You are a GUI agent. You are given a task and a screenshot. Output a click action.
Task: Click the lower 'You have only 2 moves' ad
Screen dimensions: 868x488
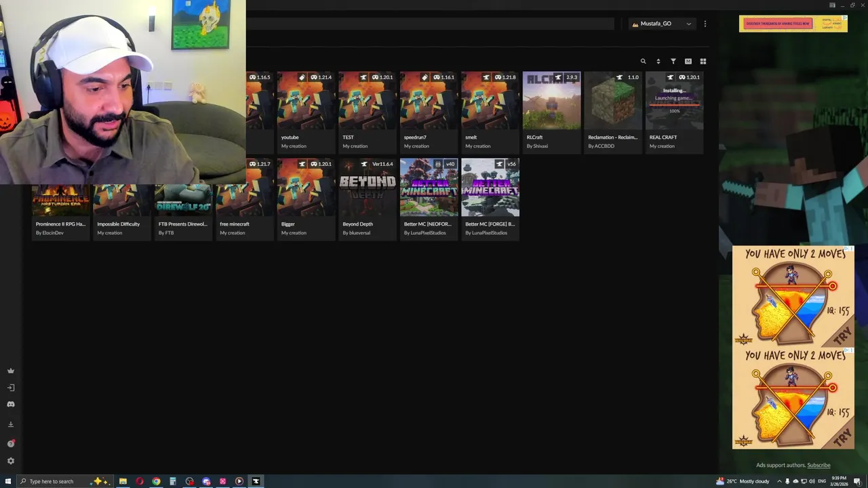[x=793, y=399]
